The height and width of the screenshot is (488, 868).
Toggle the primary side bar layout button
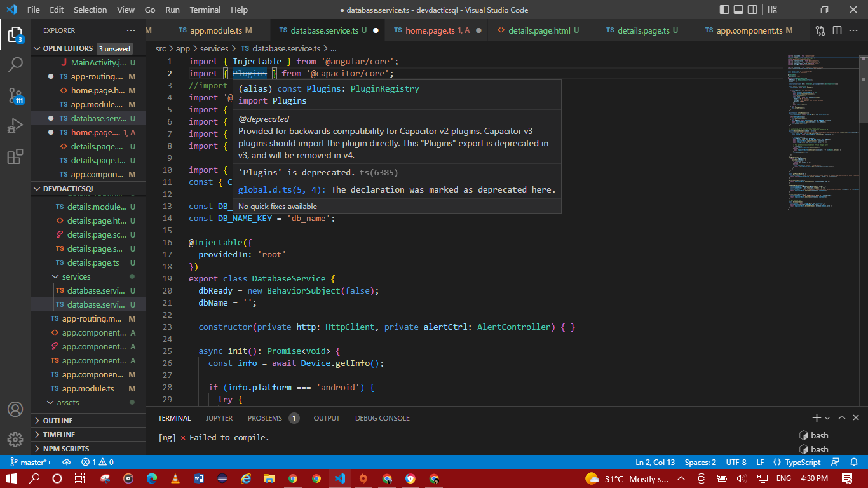coord(725,10)
